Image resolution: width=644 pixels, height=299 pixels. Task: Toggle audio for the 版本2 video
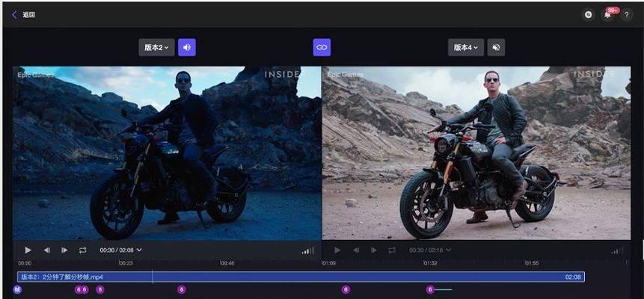point(187,47)
